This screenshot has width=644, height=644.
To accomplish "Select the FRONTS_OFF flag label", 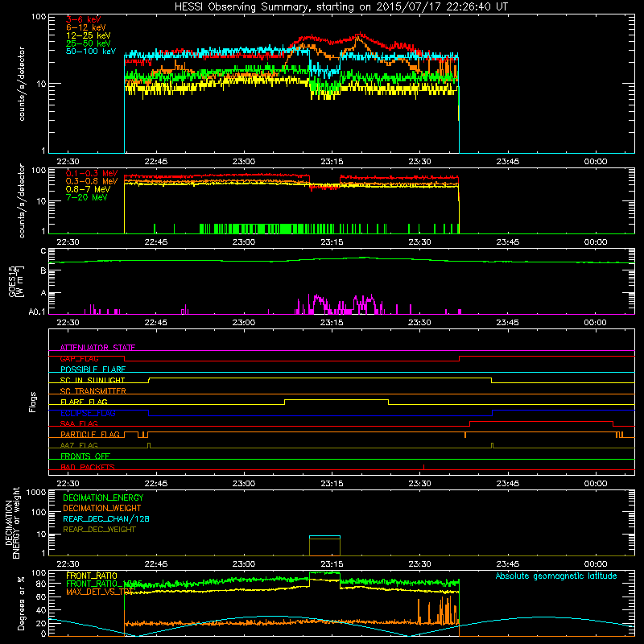I will (85, 456).
